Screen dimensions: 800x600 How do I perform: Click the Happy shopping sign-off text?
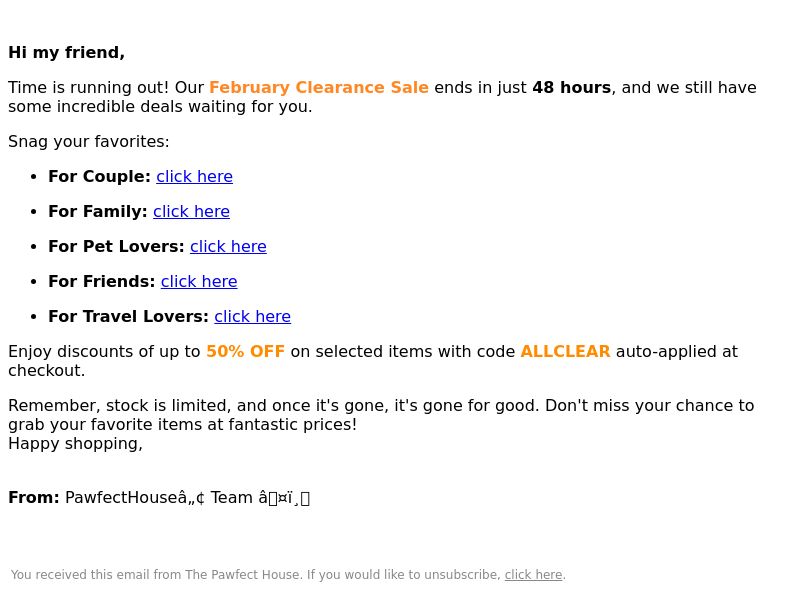coord(76,444)
